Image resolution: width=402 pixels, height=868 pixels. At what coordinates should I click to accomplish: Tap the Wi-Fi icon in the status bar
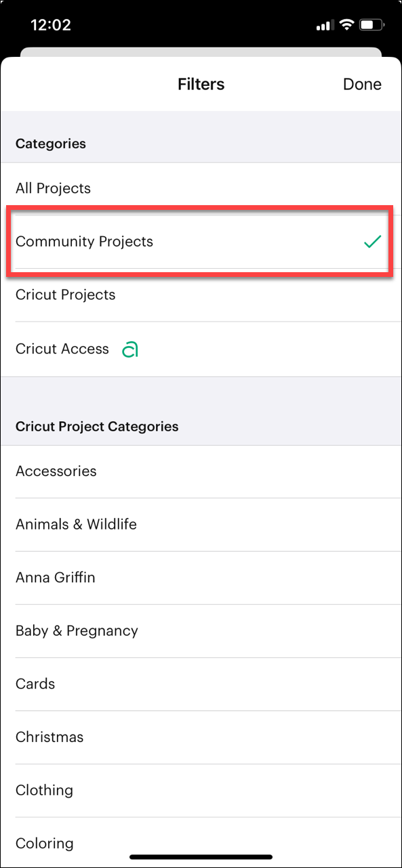347,24
